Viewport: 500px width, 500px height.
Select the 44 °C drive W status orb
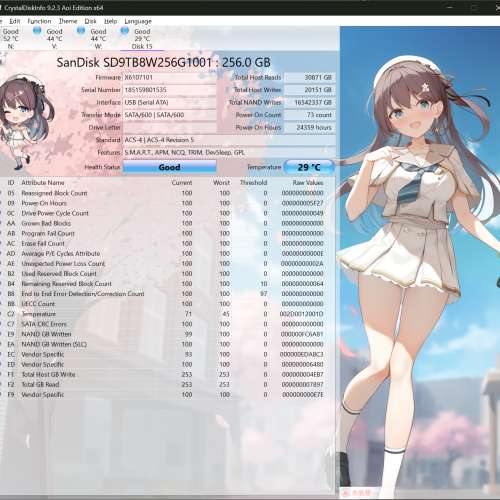[x=81, y=31]
